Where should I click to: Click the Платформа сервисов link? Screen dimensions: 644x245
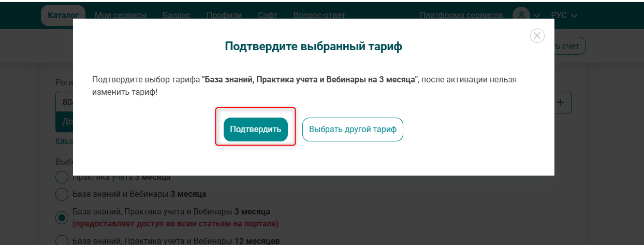point(461,16)
